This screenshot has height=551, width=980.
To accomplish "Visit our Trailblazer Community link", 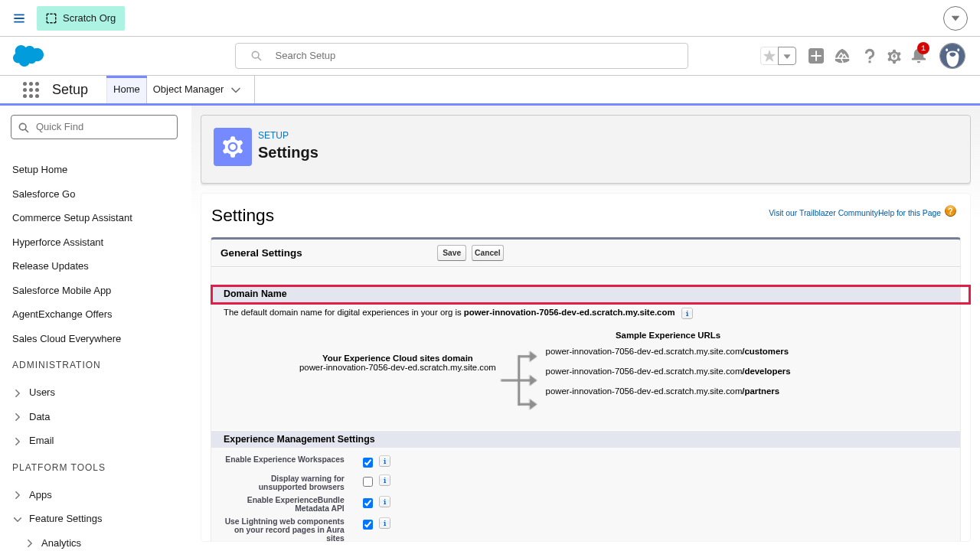I will 823,213.
